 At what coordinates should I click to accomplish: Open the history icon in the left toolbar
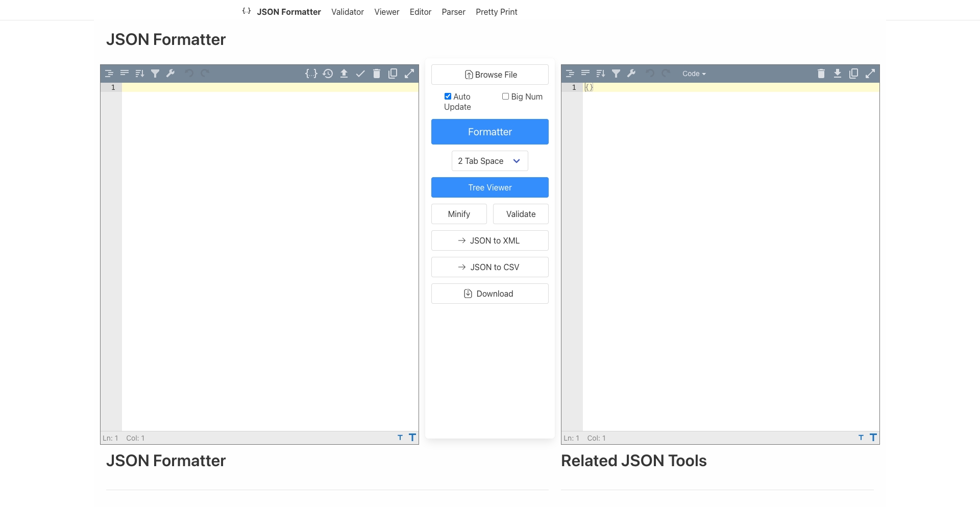(x=328, y=73)
